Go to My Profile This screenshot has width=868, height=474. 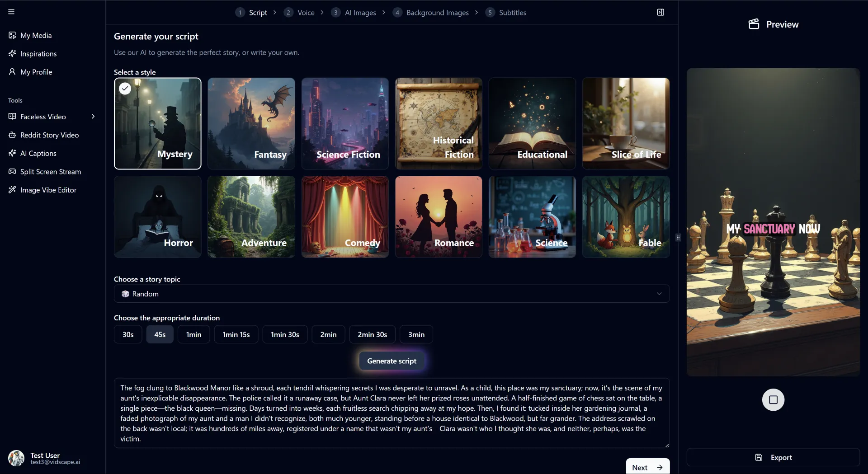(x=36, y=72)
